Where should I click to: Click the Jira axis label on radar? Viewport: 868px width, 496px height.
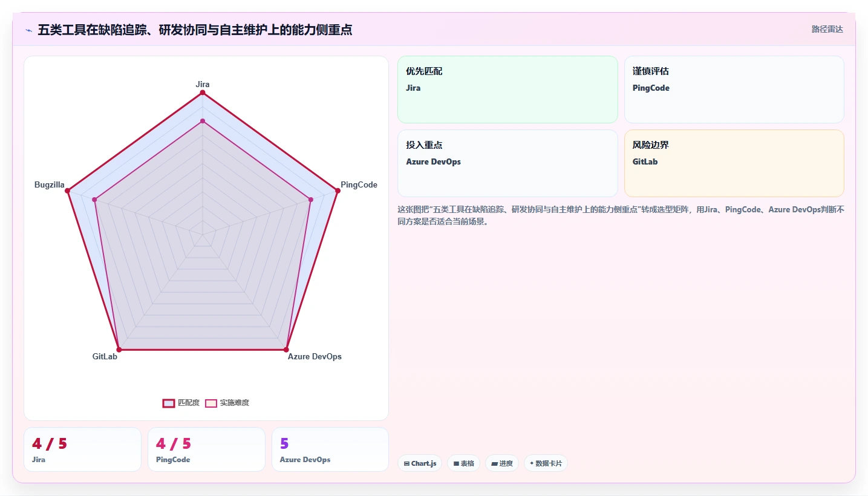click(x=203, y=84)
